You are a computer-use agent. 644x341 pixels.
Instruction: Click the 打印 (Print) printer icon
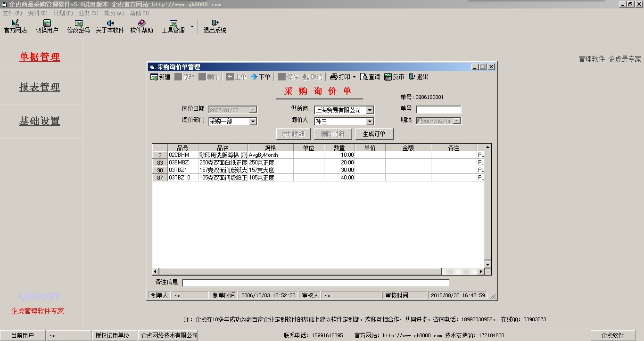tap(334, 77)
